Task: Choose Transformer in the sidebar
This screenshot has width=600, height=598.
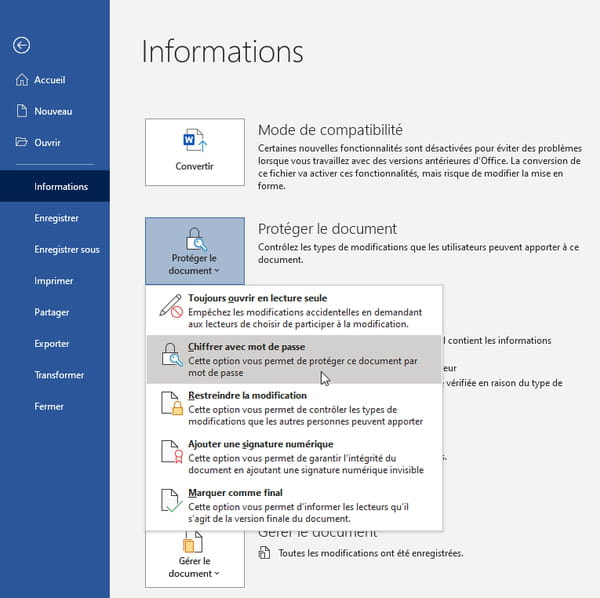Action: click(55, 375)
